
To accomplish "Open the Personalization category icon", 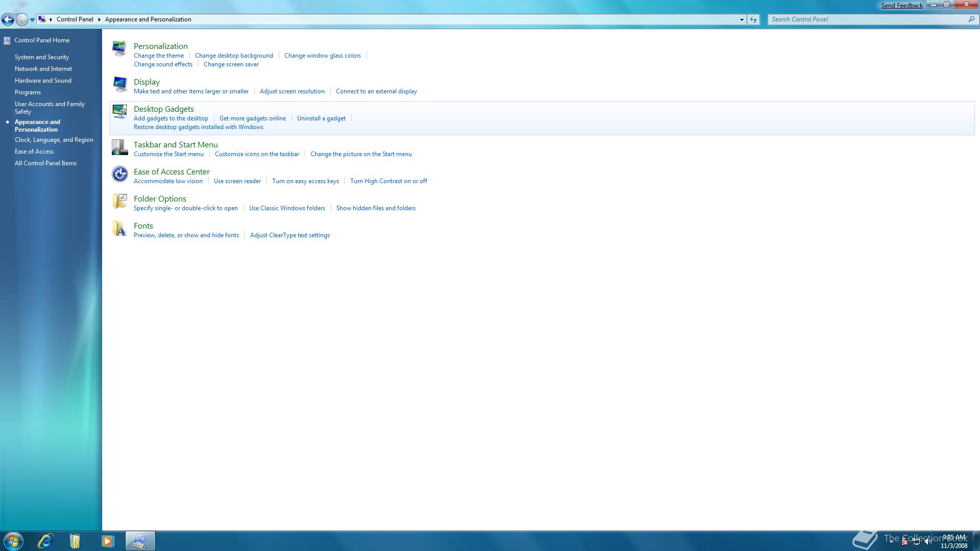I will point(119,48).
